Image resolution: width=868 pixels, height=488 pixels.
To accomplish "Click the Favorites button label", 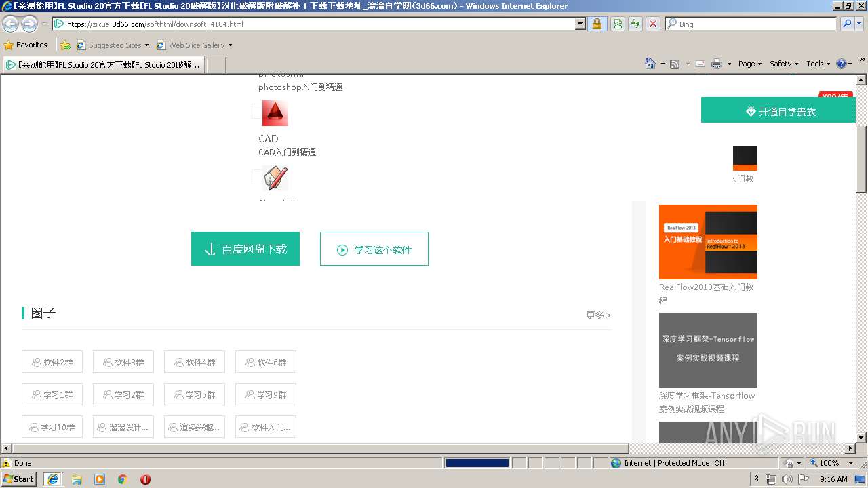I will (32, 45).
